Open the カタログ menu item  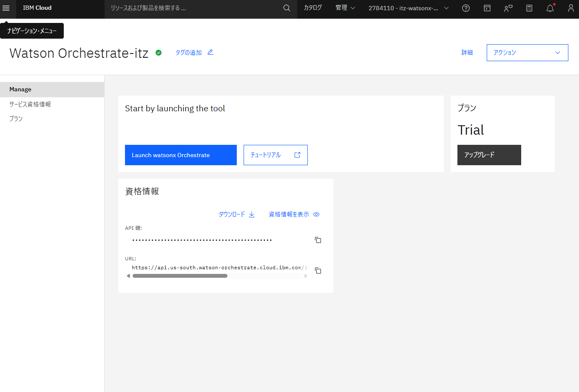coord(313,8)
